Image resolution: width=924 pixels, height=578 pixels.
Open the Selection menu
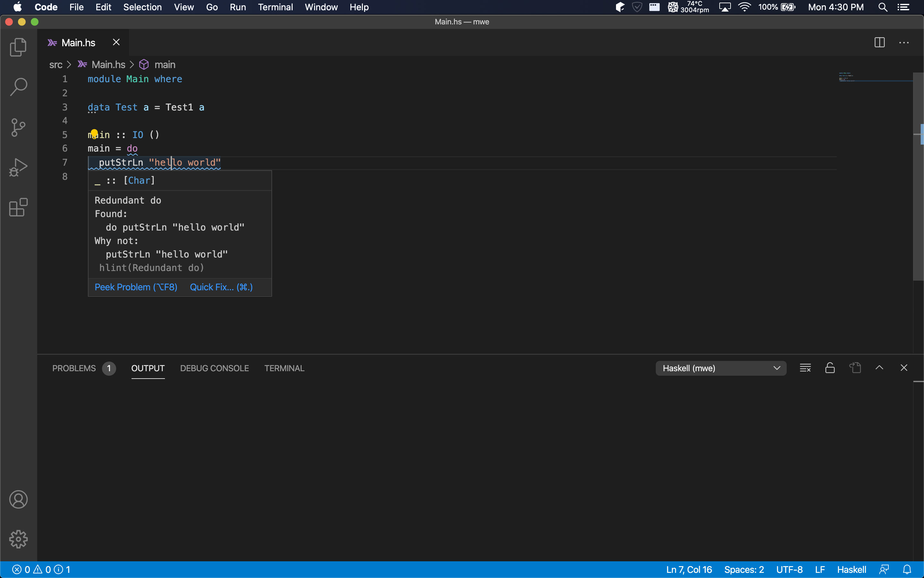(142, 7)
